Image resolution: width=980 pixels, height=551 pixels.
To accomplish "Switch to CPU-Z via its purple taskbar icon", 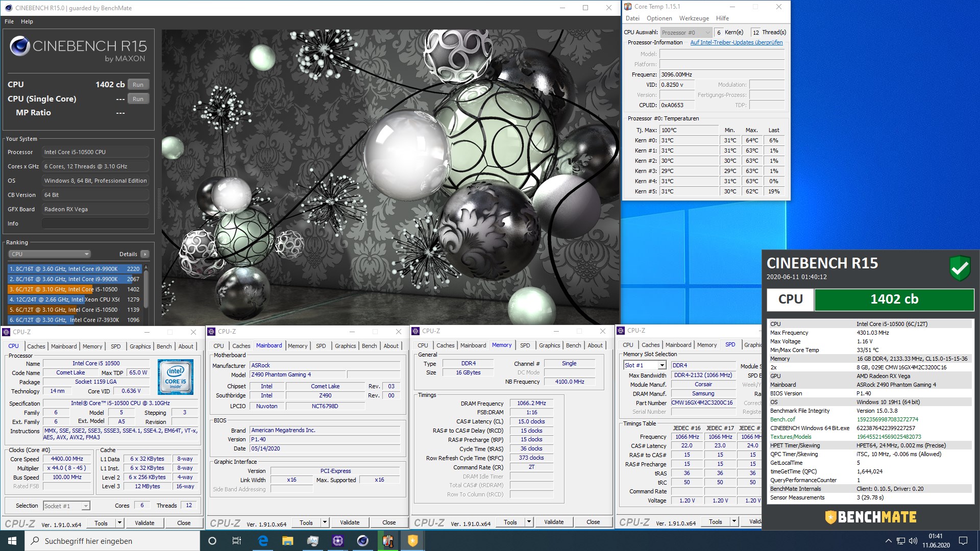I will click(338, 541).
